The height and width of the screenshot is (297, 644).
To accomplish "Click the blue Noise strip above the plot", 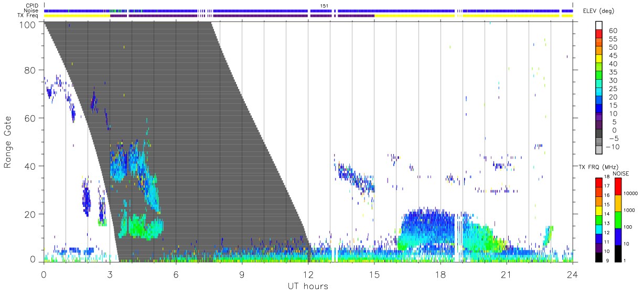I will point(308,10).
